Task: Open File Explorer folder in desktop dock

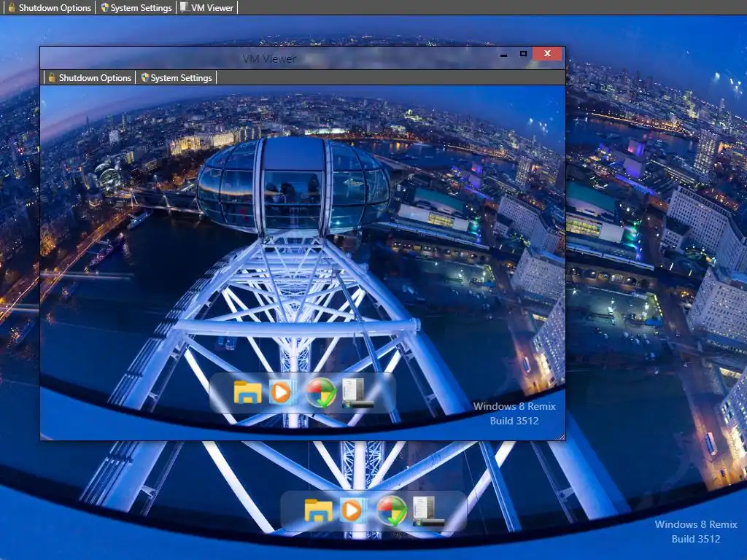Action: (318, 511)
